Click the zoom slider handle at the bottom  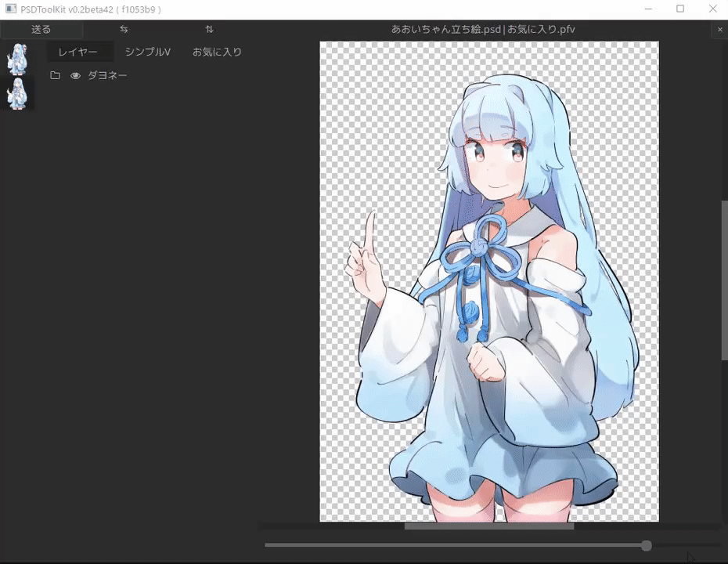[646, 545]
